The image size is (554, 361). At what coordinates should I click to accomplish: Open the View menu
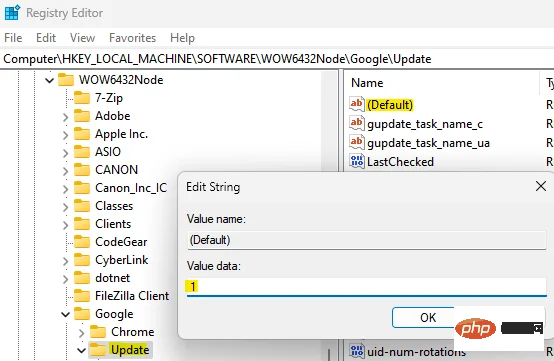[82, 37]
